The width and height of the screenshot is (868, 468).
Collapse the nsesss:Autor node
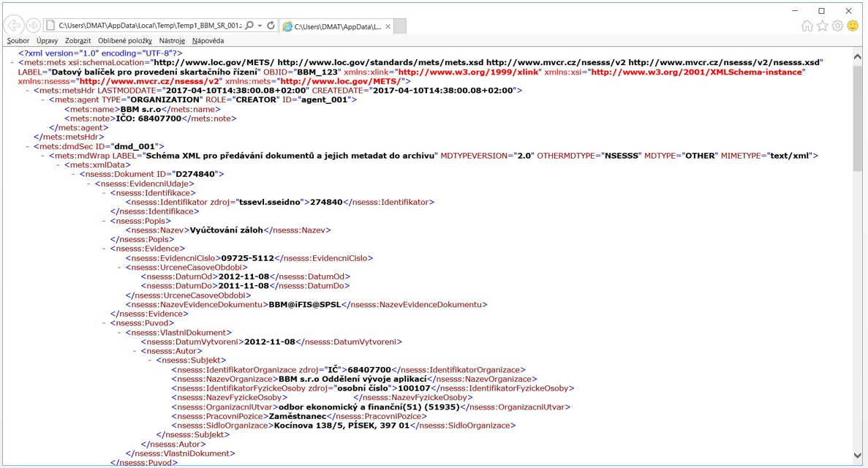point(136,351)
